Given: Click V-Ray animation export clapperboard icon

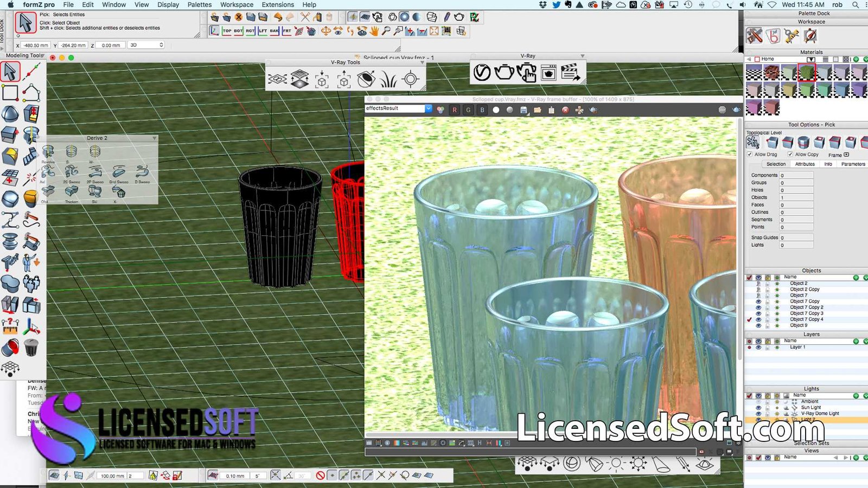Looking at the screenshot, I should pyautogui.click(x=571, y=72).
